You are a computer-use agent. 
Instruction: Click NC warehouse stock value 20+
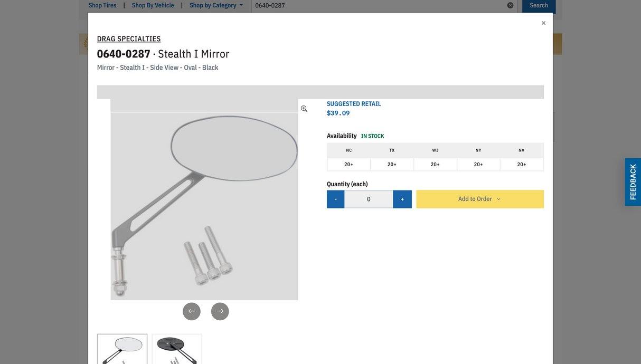[349, 165]
